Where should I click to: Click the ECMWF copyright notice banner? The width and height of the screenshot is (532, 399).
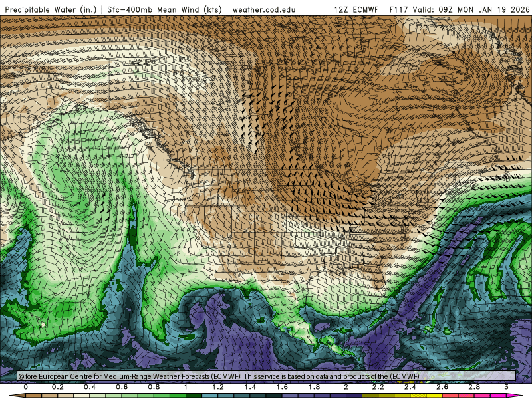click(267, 376)
